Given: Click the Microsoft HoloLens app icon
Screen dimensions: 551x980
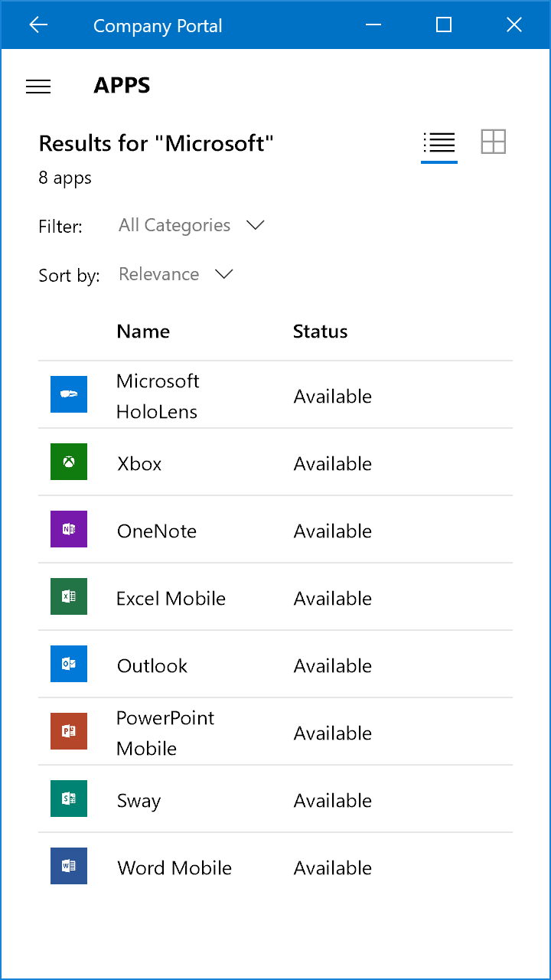Looking at the screenshot, I should [x=69, y=394].
